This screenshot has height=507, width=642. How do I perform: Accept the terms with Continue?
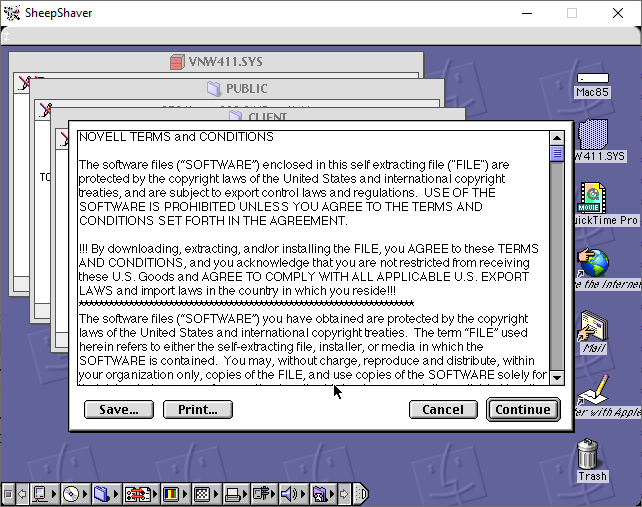pos(523,409)
